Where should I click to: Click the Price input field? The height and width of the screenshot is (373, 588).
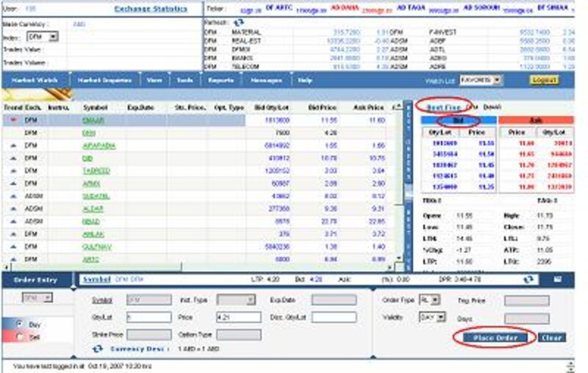[x=238, y=317]
